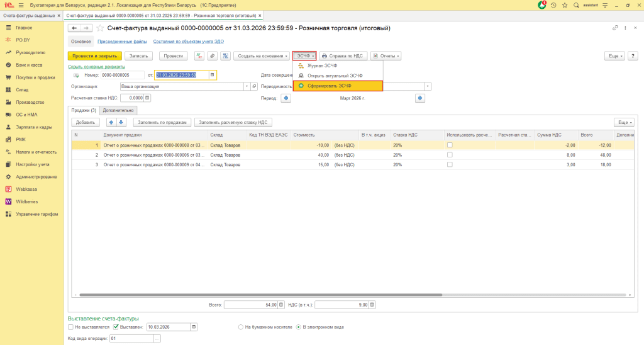Click the 'Номер' input field
This screenshot has width=644, height=345.
point(123,75)
